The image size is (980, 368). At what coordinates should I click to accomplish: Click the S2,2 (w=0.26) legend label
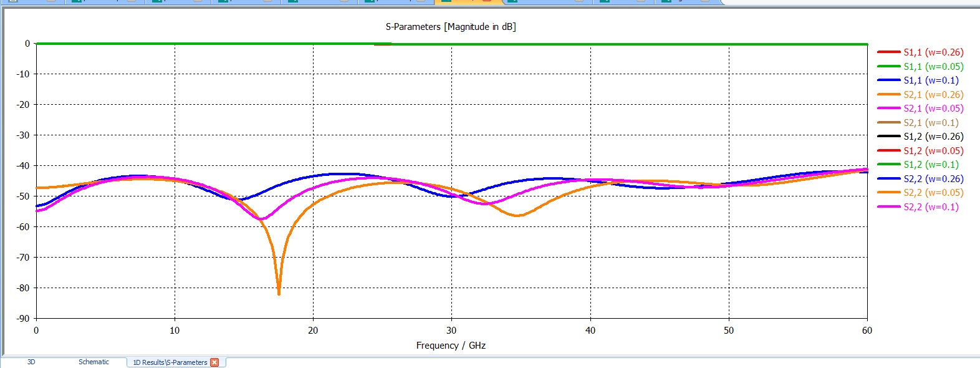933,179
